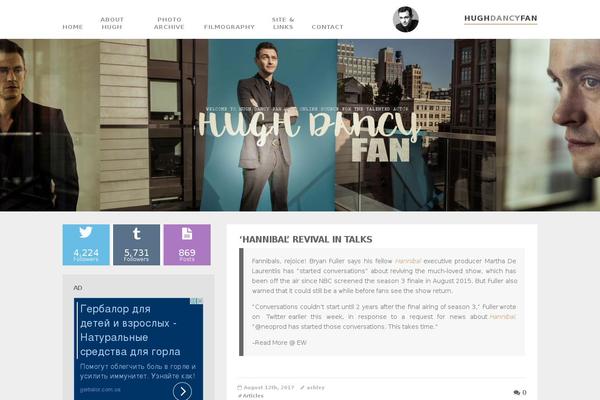This screenshot has height=400, width=600.
Task: Click the ad arrow button
Action: tap(183, 391)
